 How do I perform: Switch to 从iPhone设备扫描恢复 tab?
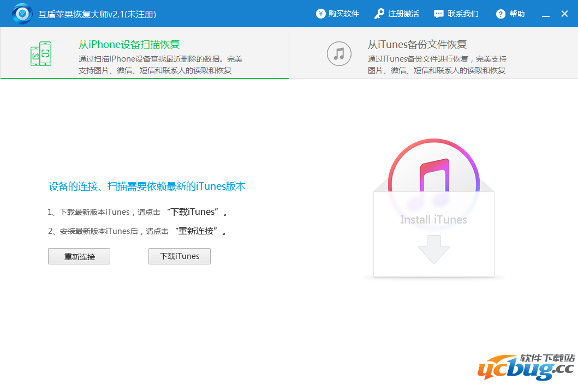coord(145,53)
